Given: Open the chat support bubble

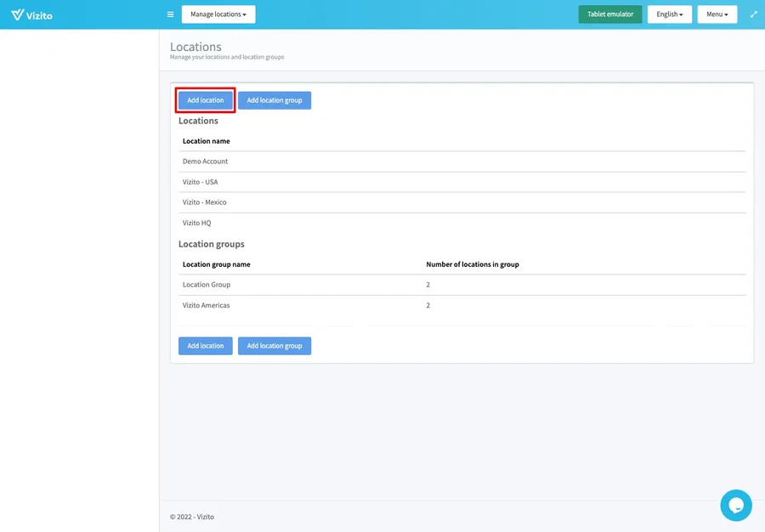Looking at the screenshot, I should click(735, 505).
